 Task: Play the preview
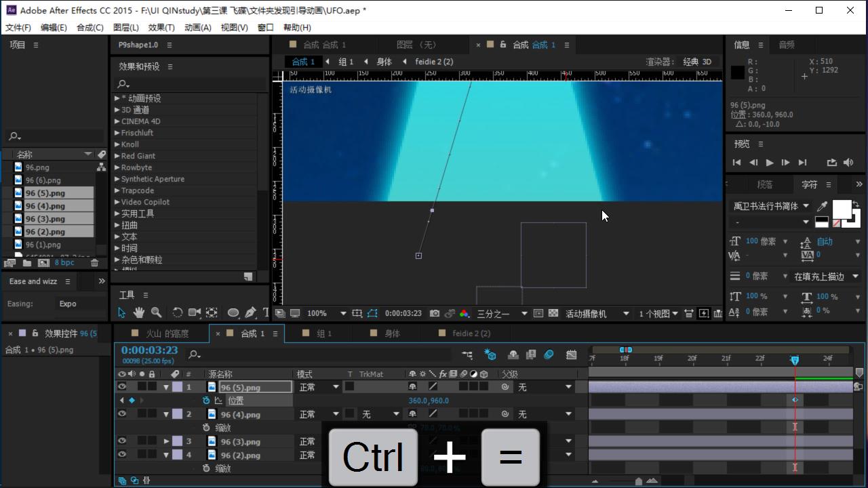[770, 163]
